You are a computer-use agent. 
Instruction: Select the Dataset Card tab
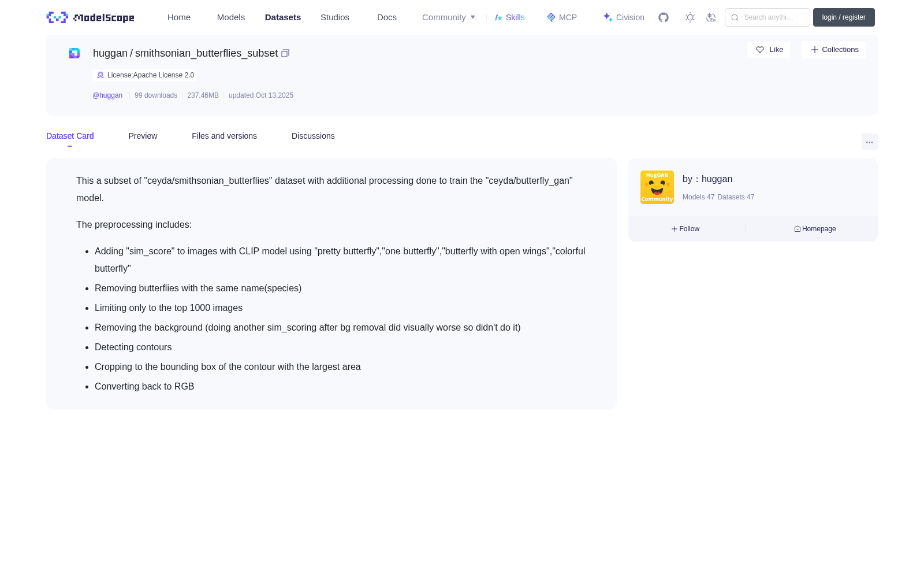point(70,136)
